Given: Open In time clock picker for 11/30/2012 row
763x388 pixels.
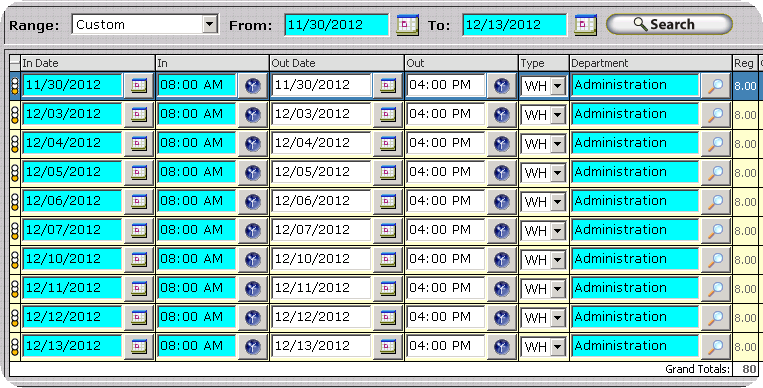Looking at the screenshot, I should click(253, 86).
